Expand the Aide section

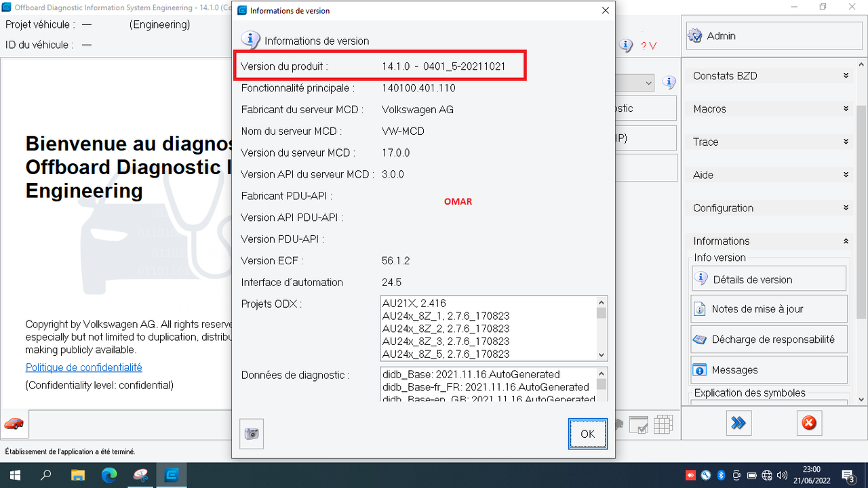pos(770,175)
